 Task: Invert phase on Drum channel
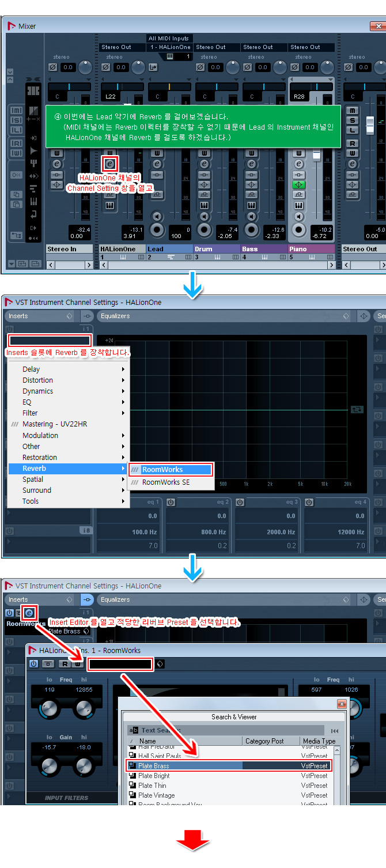click(200, 67)
